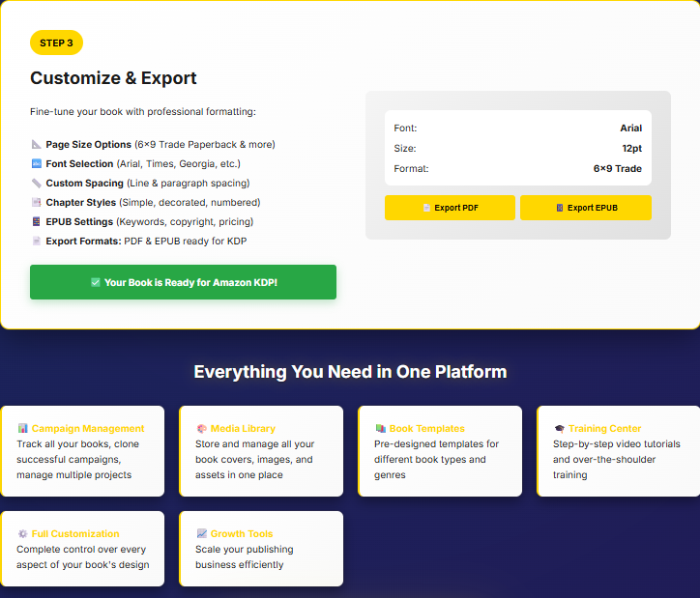700x598 pixels.
Task: Click the Growth Tools card description
Action: coord(245,557)
